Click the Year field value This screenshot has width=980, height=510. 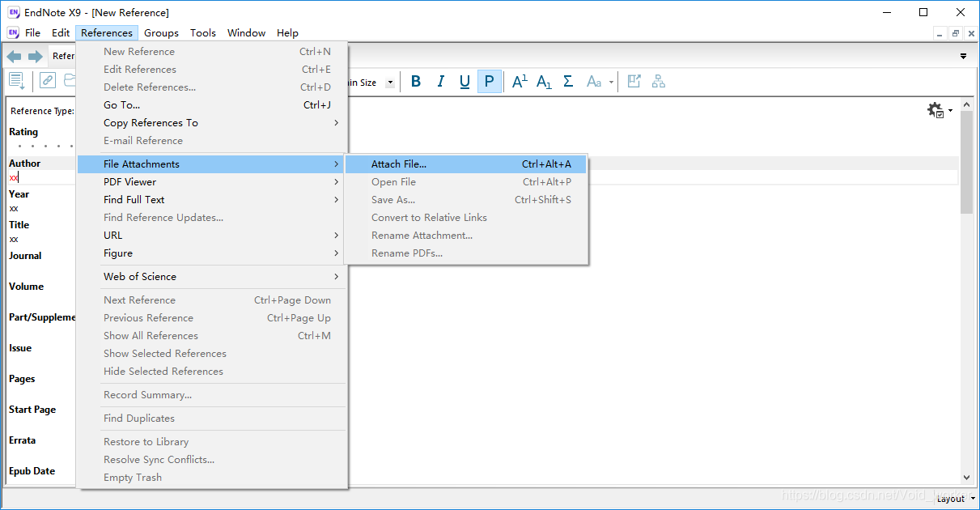click(x=14, y=208)
